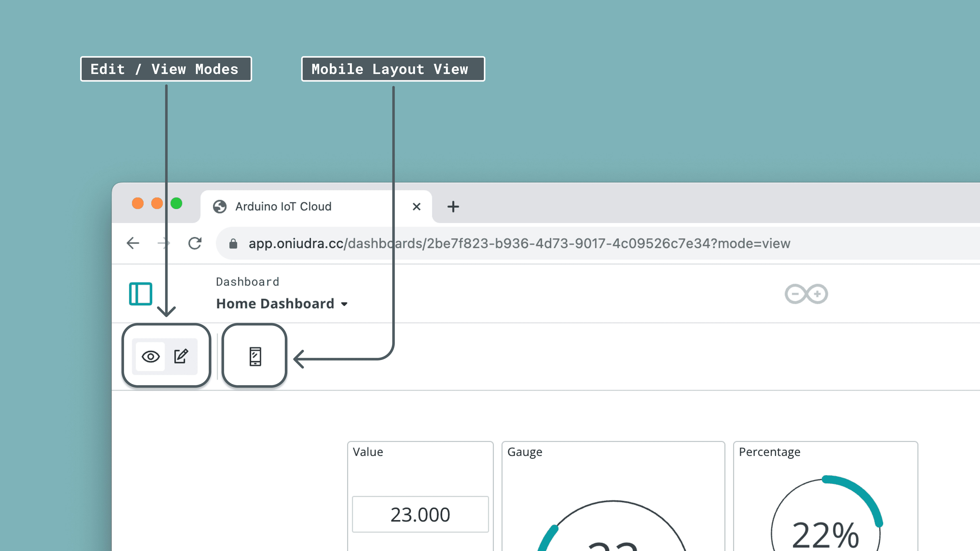The image size is (980, 551).
Task: Switch to dashboard edit mode (pencil icon)
Action: click(x=181, y=356)
